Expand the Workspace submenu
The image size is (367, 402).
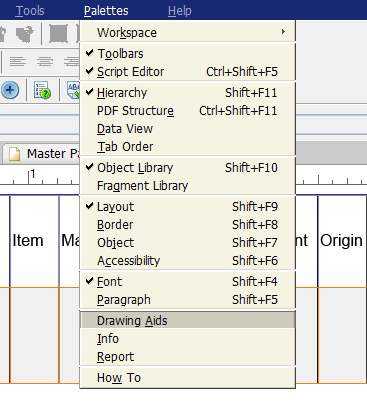point(187,33)
